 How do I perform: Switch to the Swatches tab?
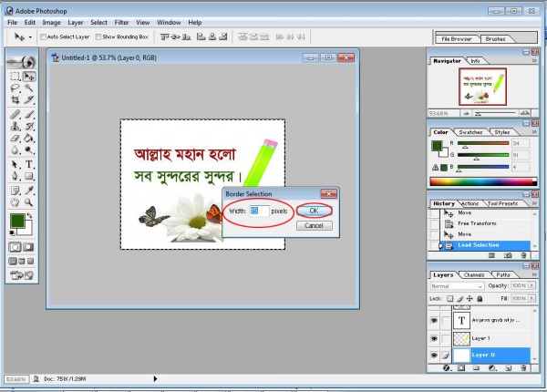(470, 132)
